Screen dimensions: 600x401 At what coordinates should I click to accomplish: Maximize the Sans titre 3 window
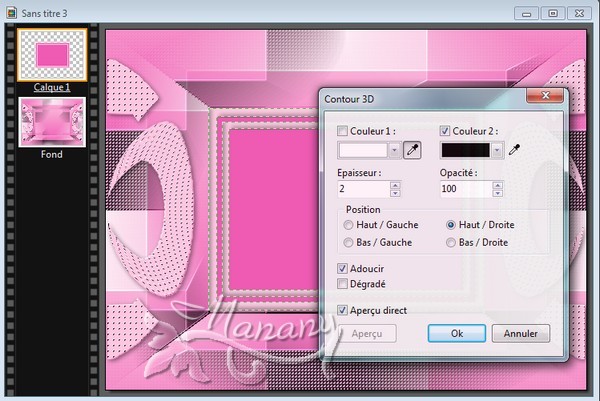pyautogui.click(x=553, y=14)
